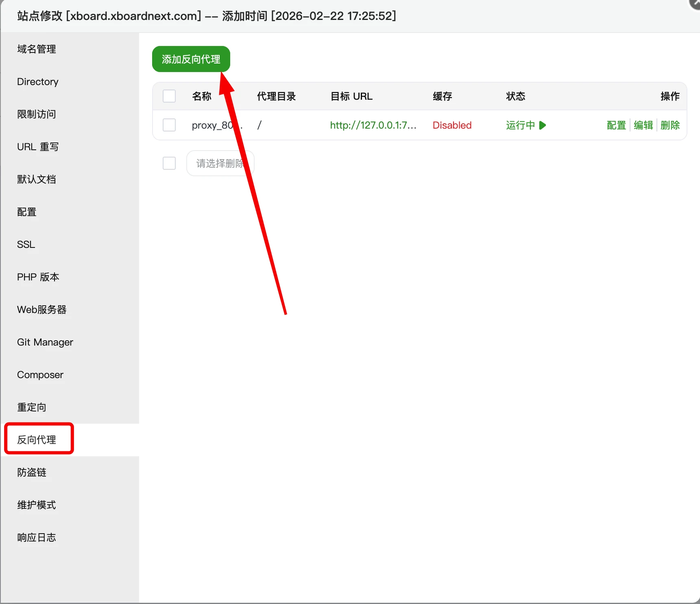Viewport: 700px width, 604px height.
Task: Click the Disabled cache status
Action: click(452, 125)
